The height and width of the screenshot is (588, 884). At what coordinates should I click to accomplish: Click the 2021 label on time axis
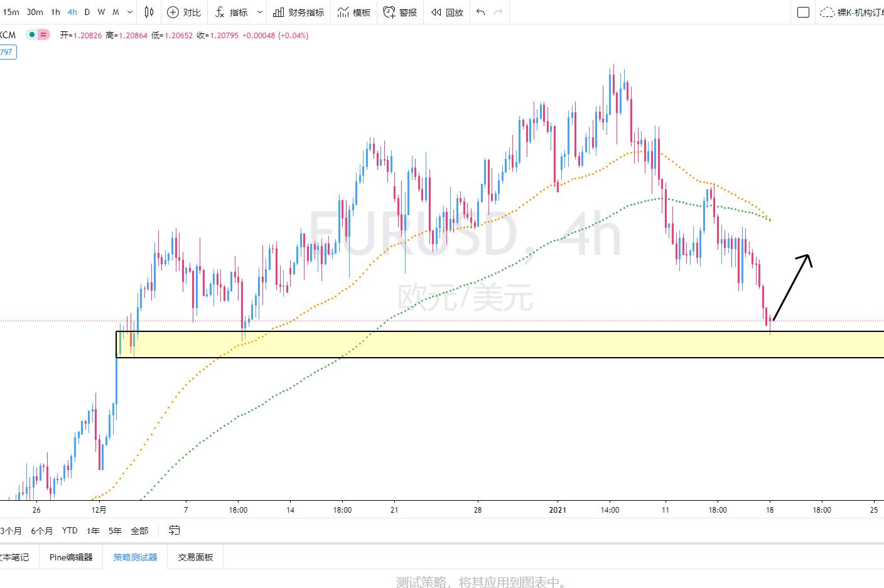pos(558,510)
